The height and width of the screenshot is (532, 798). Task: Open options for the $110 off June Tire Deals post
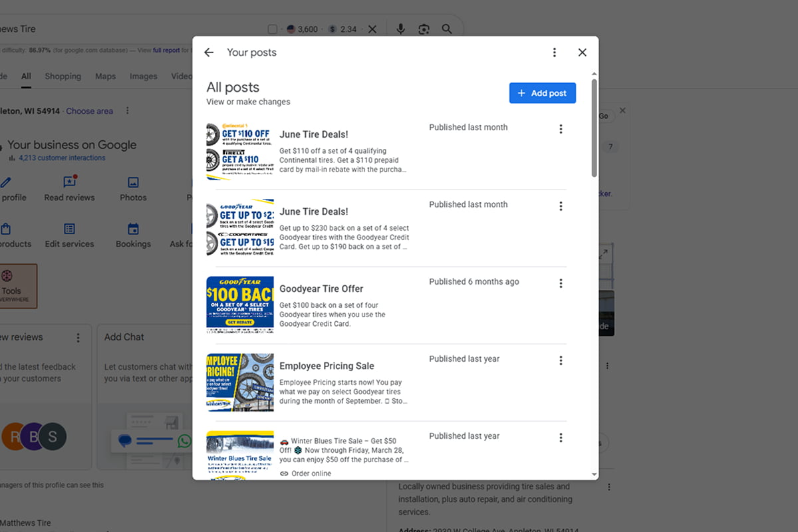(561, 129)
